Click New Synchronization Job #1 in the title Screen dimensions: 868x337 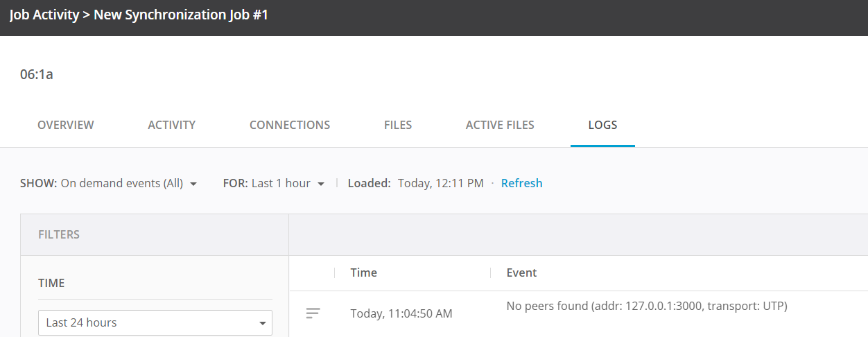click(x=180, y=15)
